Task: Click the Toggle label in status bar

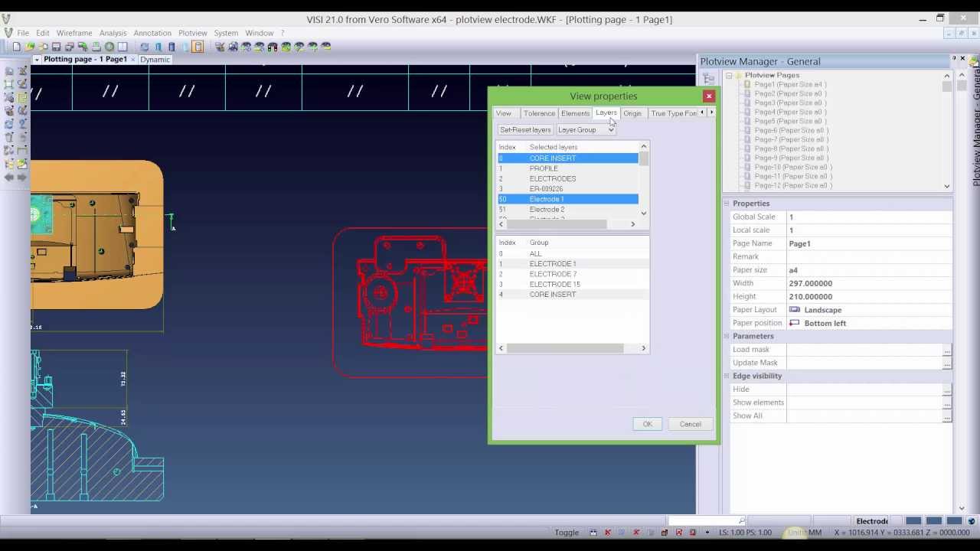Action: pos(567,533)
